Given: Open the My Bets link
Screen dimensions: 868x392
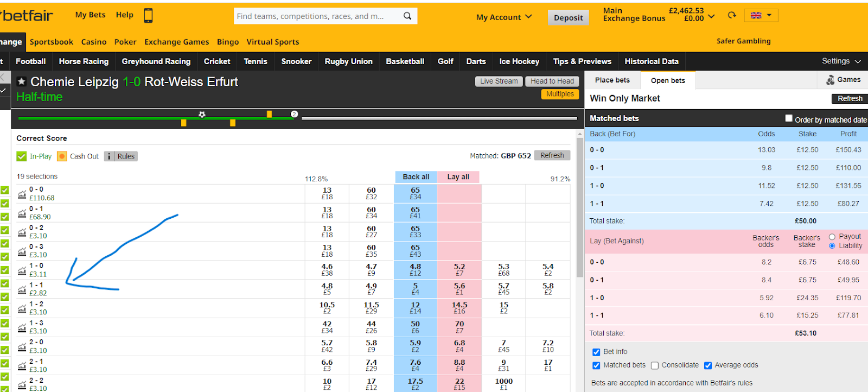Looking at the screenshot, I should [x=90, y=15].
